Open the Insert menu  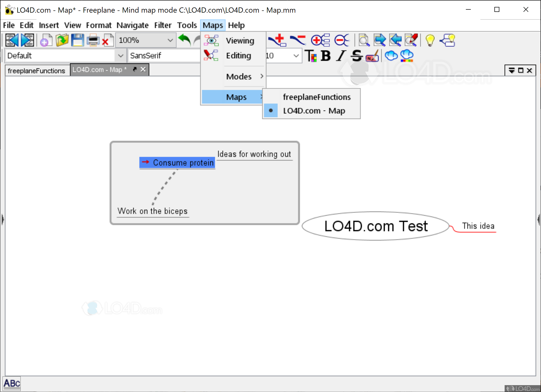(x=49, y=25)
